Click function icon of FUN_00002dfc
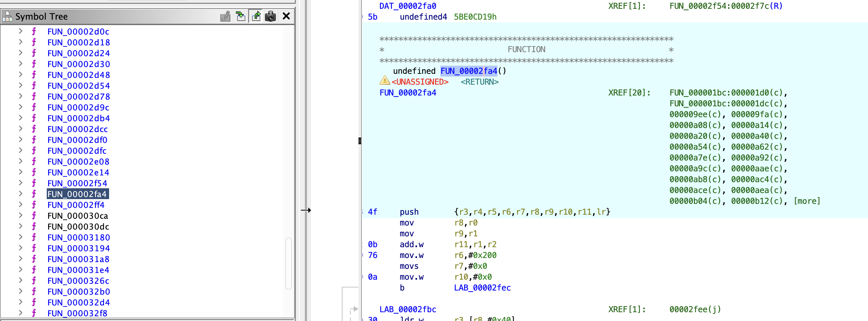The image size is (868, 321). [x=34, y=151]
